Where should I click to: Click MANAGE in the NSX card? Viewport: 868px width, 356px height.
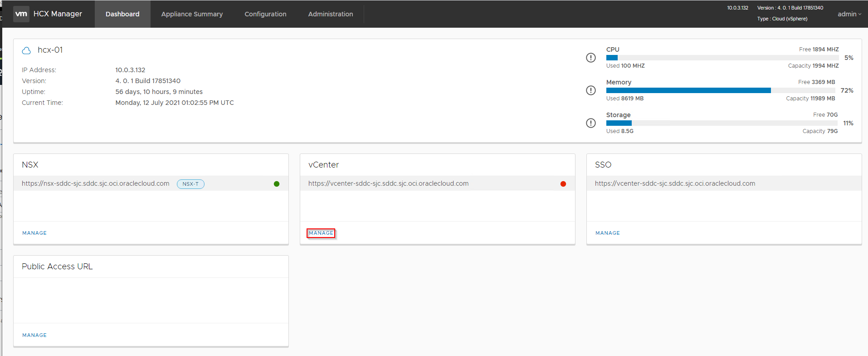(34, 233)
